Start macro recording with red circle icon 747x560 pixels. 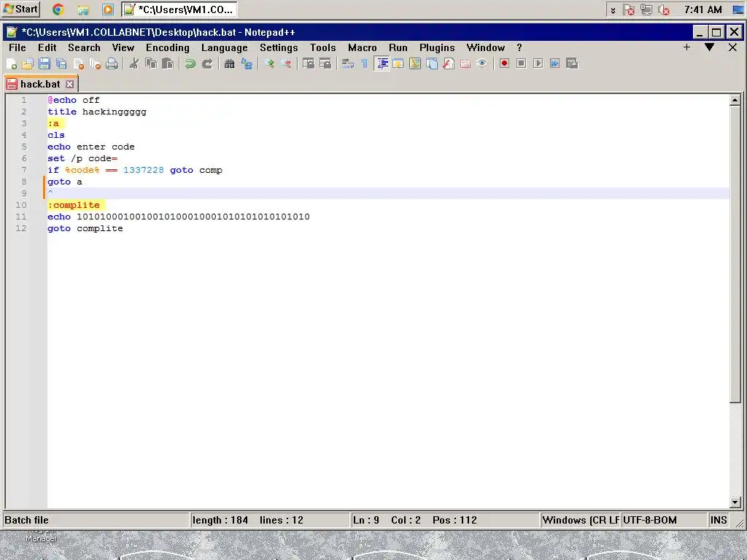505,64
